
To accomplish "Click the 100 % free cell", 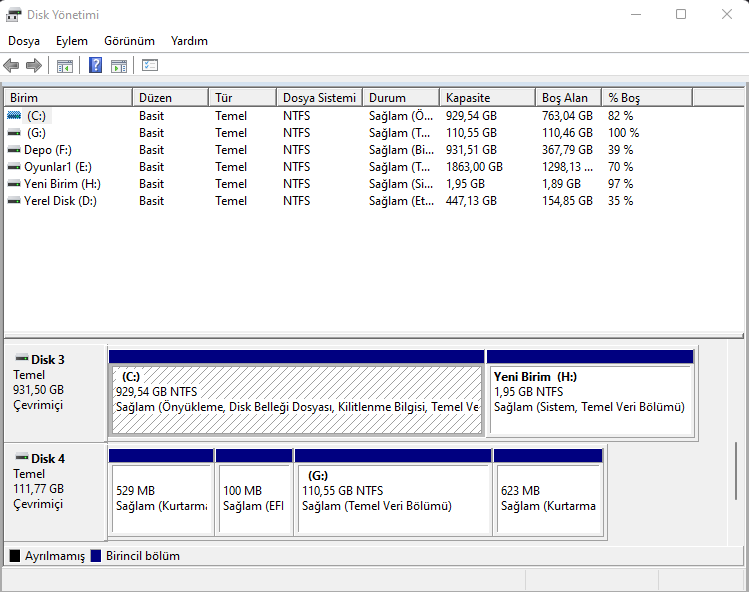I will point(623,133).
